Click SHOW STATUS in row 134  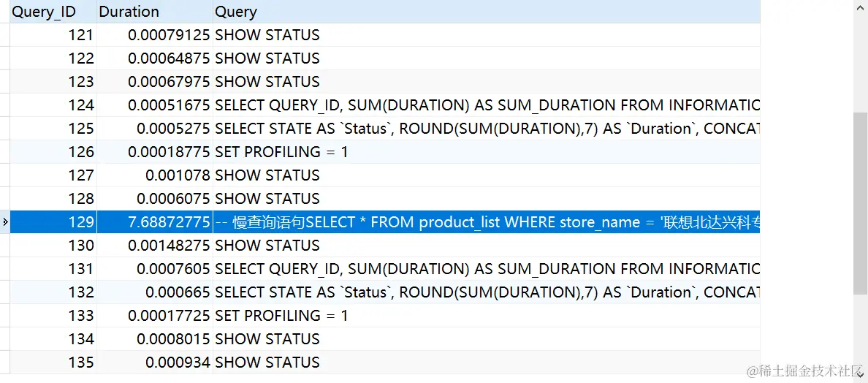[267, 338]
